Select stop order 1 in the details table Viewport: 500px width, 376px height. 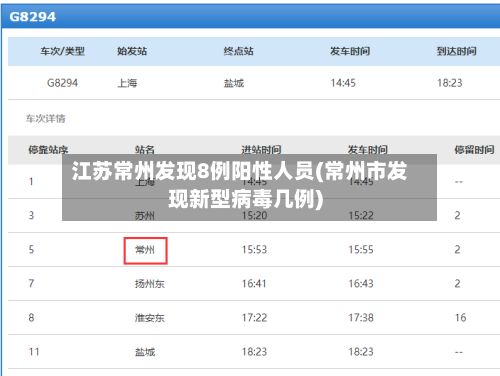click(31, 182)
